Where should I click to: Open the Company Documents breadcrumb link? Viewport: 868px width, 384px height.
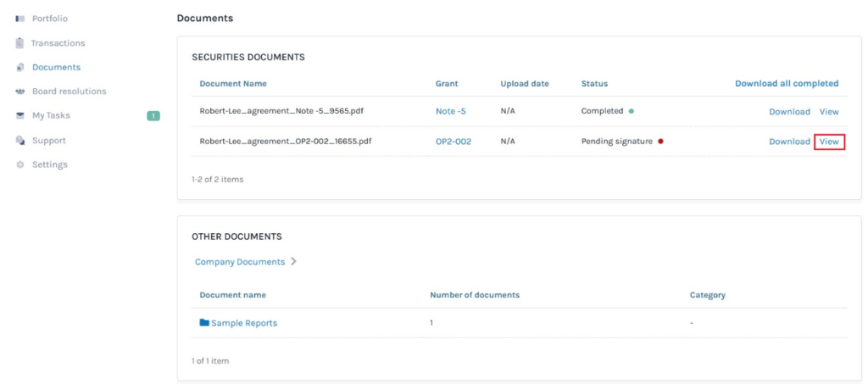pos(240,262)
